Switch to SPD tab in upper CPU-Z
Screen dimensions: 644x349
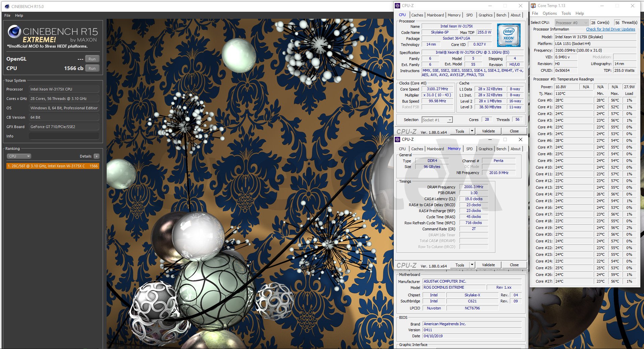tap(469, 15)
